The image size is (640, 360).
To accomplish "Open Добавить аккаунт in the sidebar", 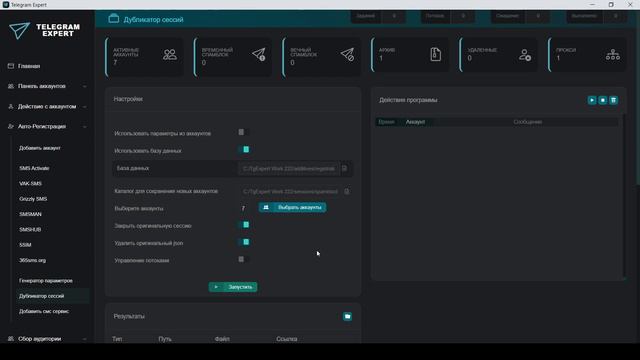I will pos(40,148).
